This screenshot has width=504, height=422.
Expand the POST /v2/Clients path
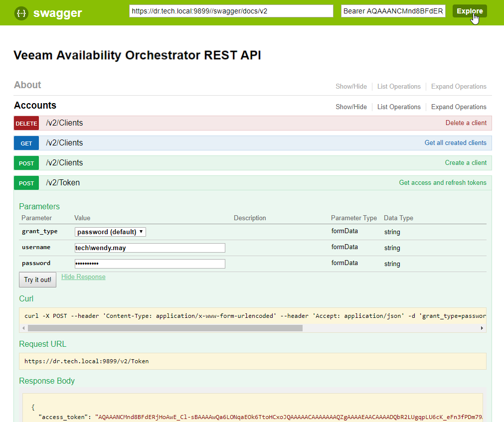tap(64, 163)
